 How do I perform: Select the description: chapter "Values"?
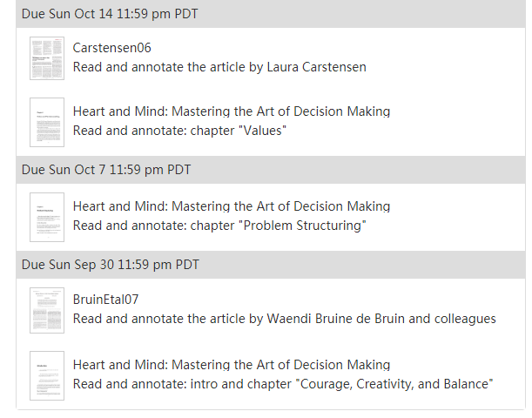tap(179, 131)
